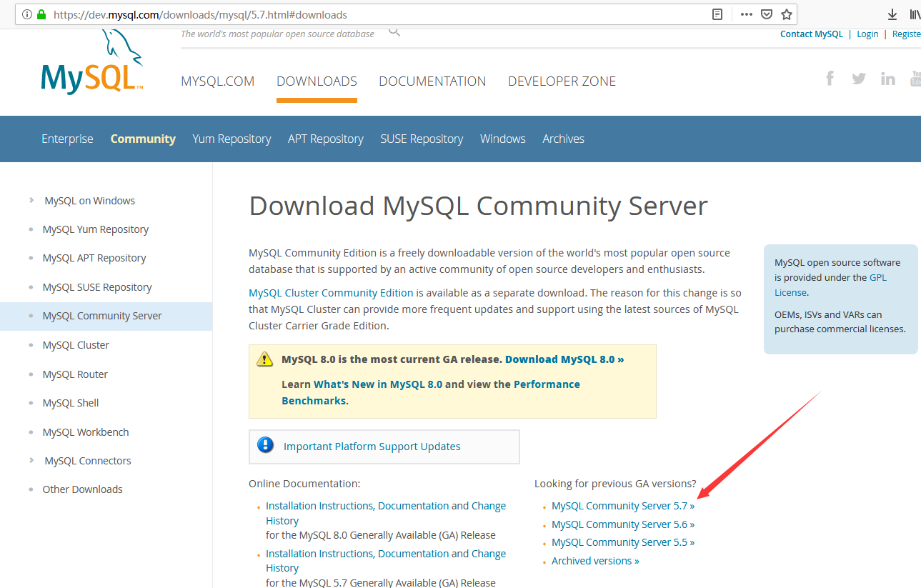Open MySQL on Windows in the sidebar
Viewport: 921px width, 588px height.
point(89,201)
